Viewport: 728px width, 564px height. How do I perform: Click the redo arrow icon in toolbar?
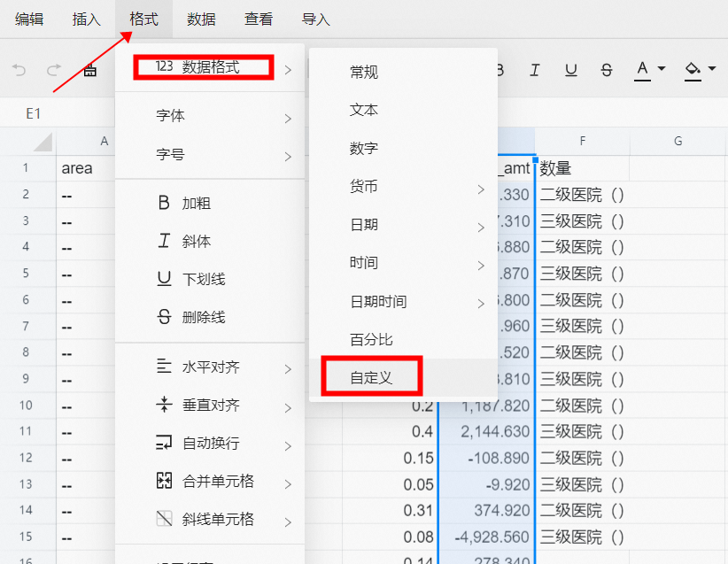(x=54, y=70)
